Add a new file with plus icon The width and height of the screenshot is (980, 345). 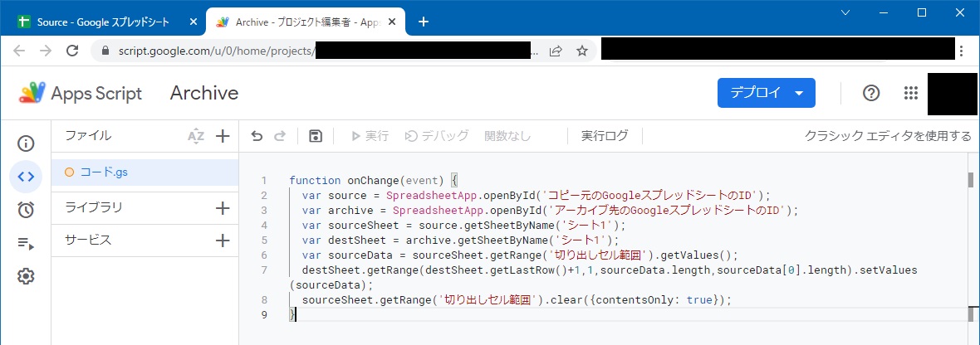pos(223,136)
